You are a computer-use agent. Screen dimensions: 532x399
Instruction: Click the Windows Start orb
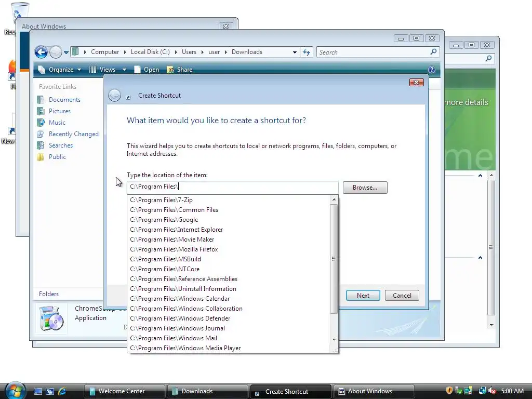[15, 391]
